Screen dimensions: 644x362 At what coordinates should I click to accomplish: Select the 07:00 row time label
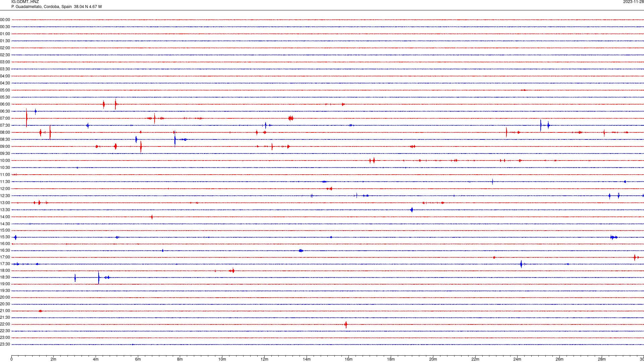point(5,118)
